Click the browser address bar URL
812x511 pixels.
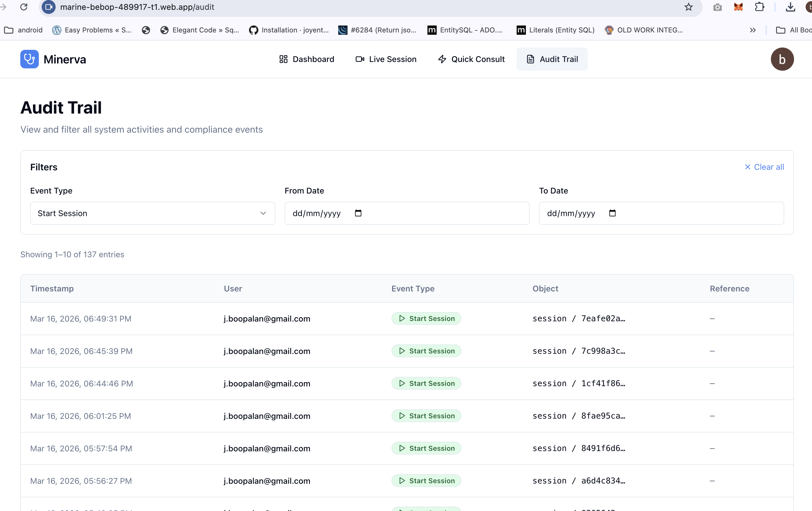(x=137, y=7)
